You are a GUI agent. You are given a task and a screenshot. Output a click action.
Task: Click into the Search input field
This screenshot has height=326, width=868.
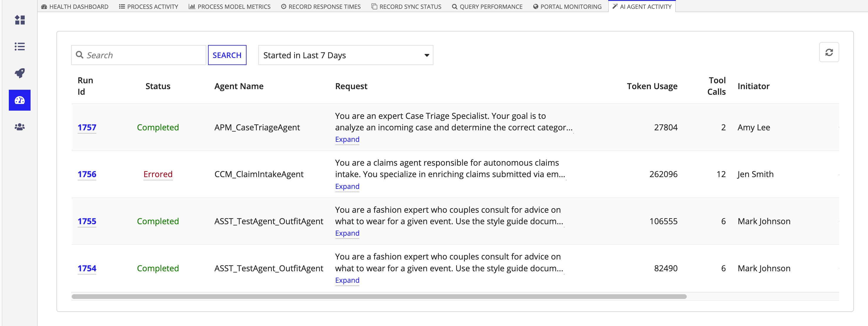pos(138,55)
